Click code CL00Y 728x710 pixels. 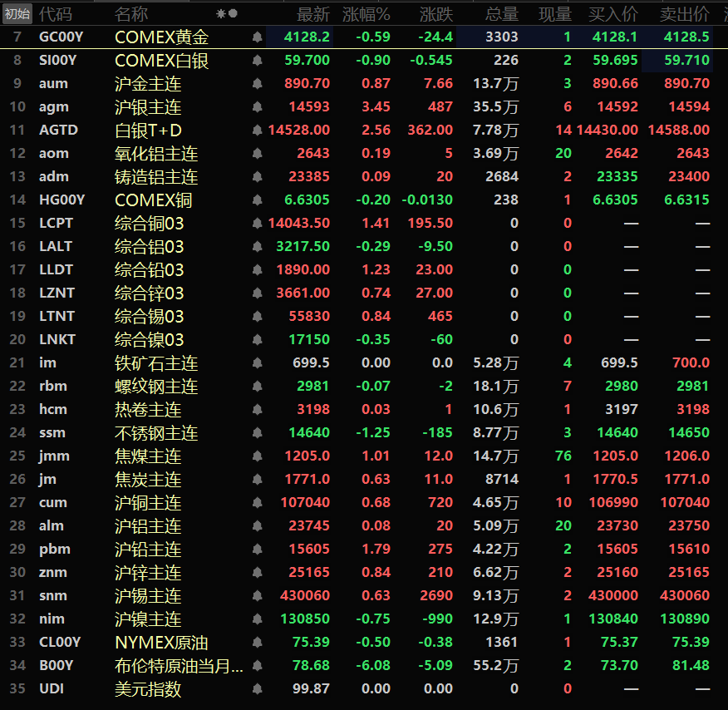(x=60, y=642)
